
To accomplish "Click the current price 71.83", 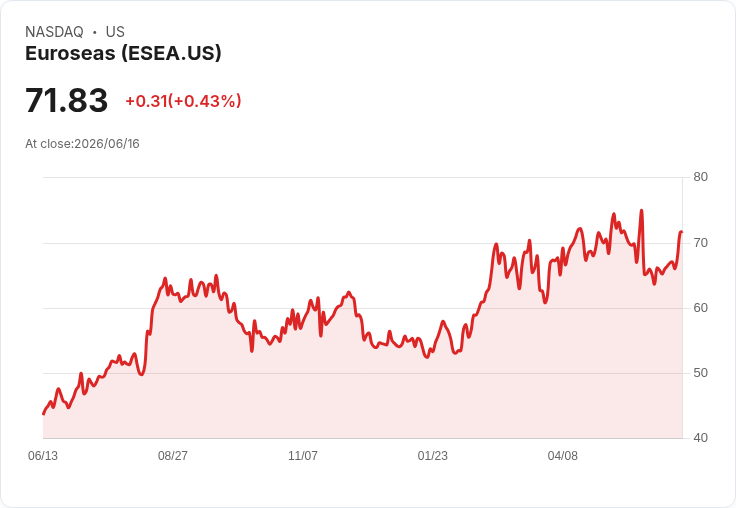I will [x=66, y=100].
